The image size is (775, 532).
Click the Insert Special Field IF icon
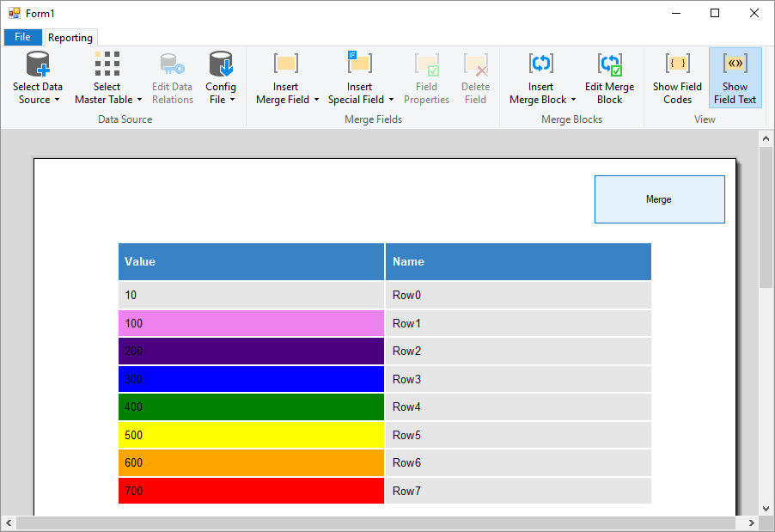[x=359, y=63]
